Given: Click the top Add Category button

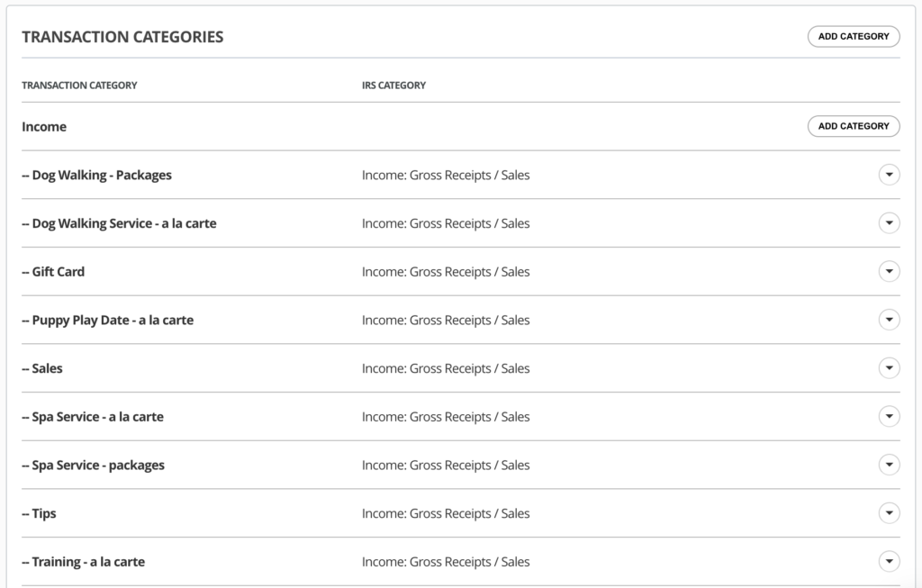Looking at the screenshot, I should click(x=853, y=37).
